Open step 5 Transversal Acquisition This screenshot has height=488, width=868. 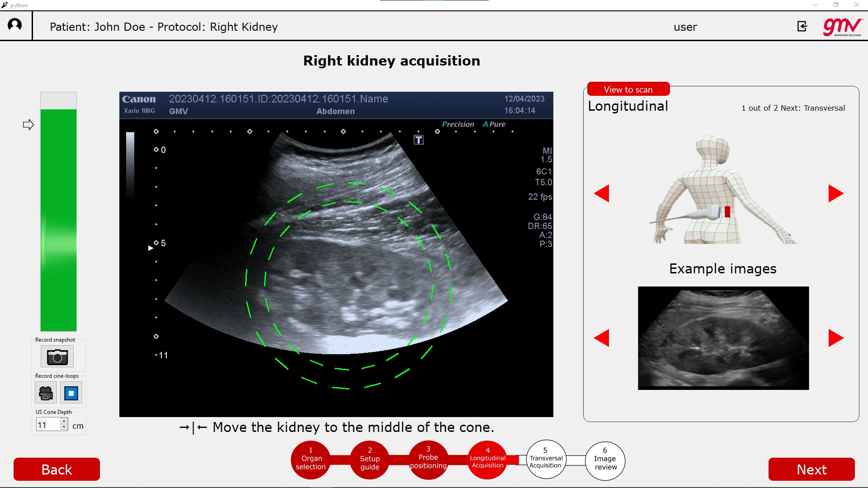546,460
